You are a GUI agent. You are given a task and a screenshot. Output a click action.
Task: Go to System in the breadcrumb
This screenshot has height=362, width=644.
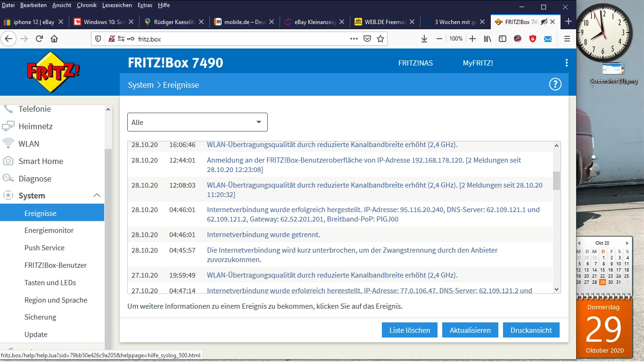pyautogui.click(x=140, y=85)
